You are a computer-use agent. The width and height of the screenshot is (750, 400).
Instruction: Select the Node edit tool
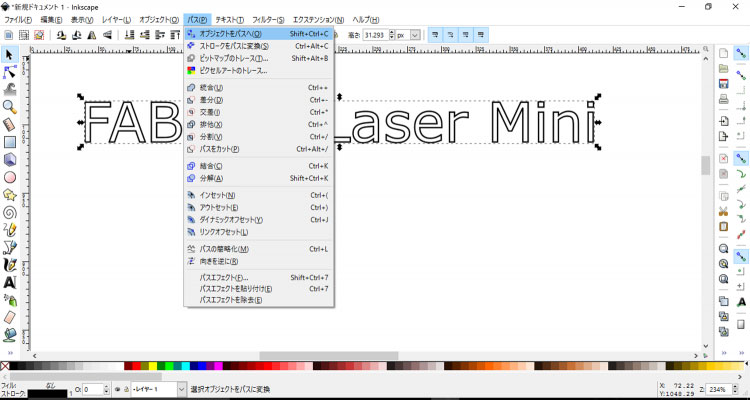pos(9,72)
